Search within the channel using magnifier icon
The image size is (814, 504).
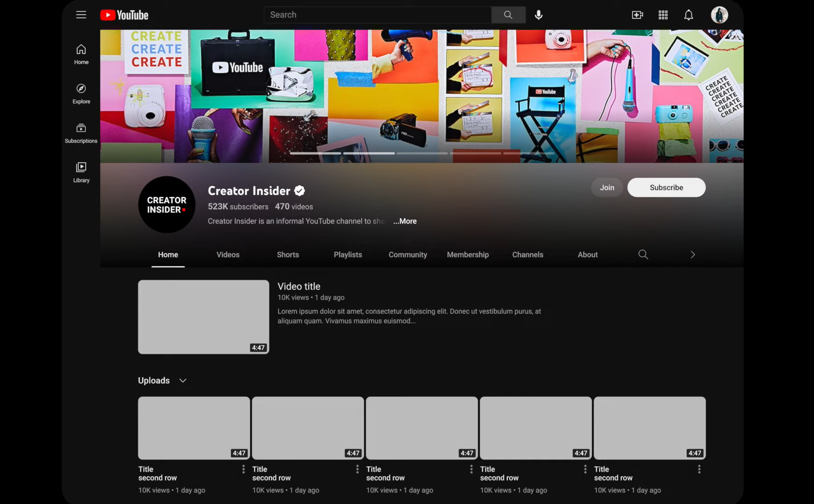tap(643, 254)
